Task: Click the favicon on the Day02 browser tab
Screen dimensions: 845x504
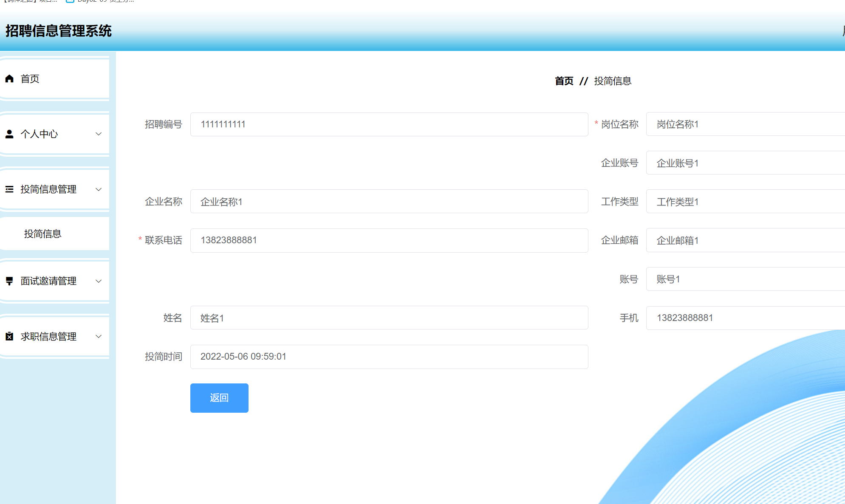Action: [70, 2]
